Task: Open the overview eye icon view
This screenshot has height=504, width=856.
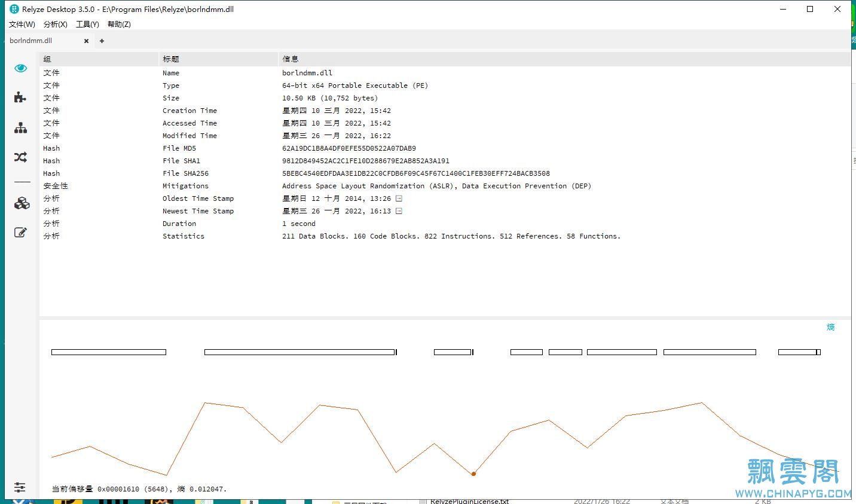Action: coord(21,68)
